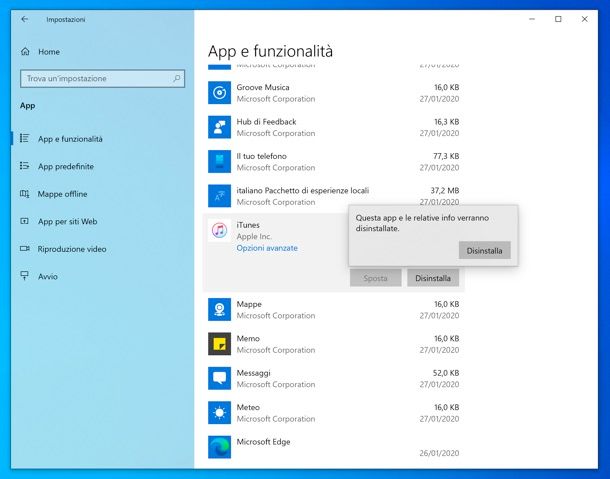Click the Mappe app name

pyautogui.click(x=249, y=304)
